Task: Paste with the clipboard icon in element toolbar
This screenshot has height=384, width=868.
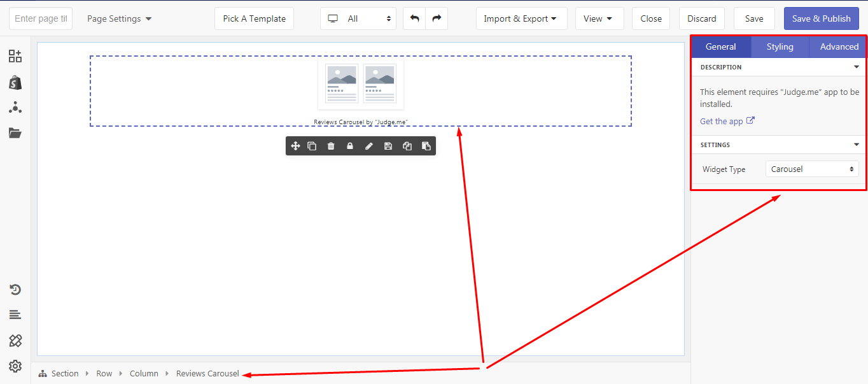Action: click(426, 146)
